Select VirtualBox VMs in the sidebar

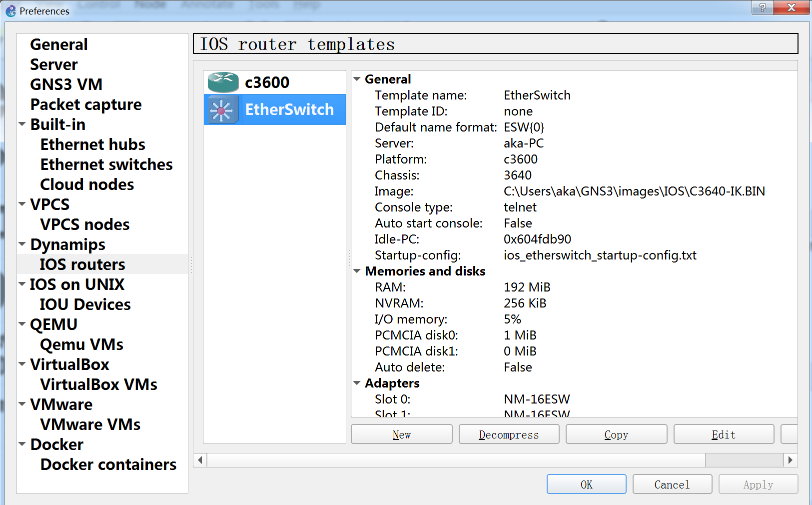(99, 384)
